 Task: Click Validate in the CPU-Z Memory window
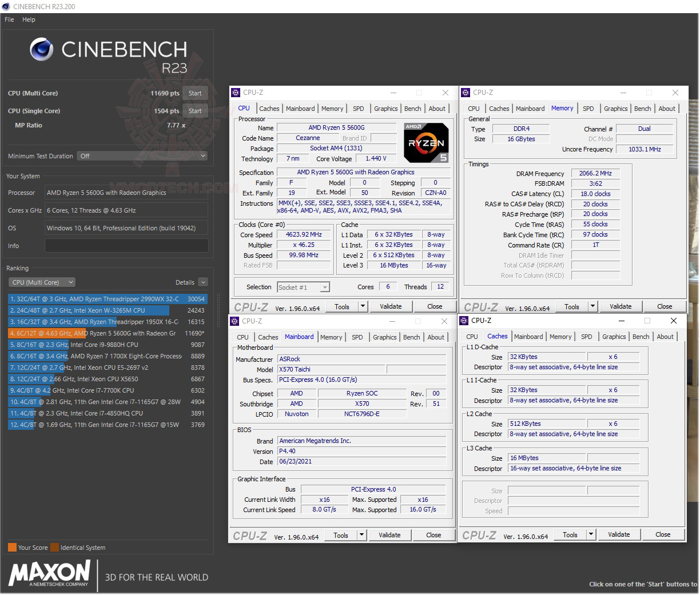pos(621,306)
